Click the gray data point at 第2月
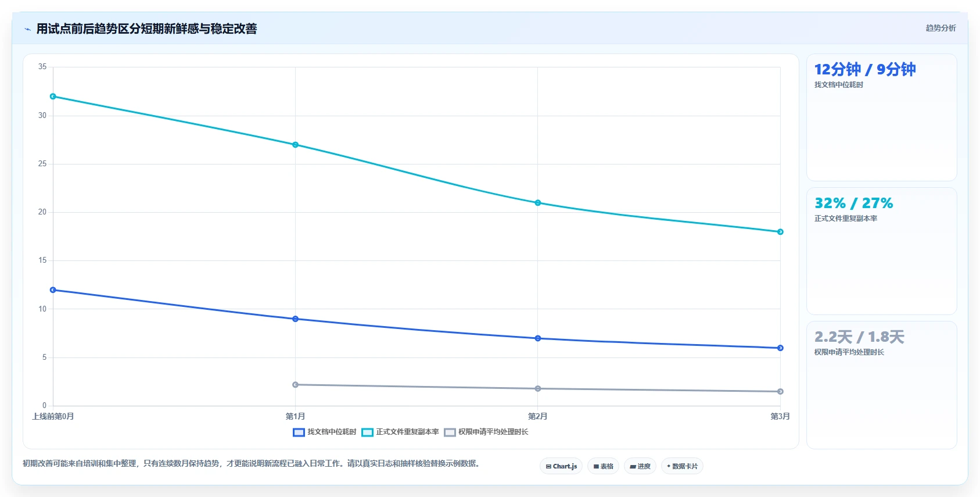 click(538, 389)
